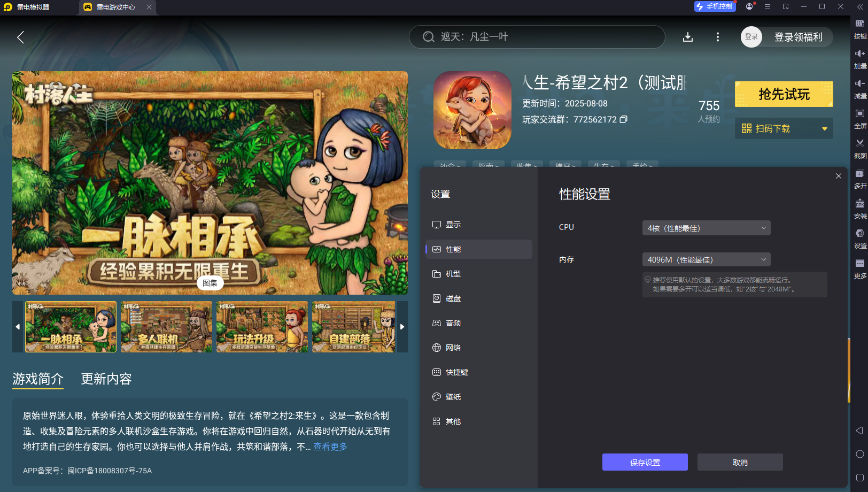Select 快捷键 settings category

pyautogui.click(x=478, y=372)
